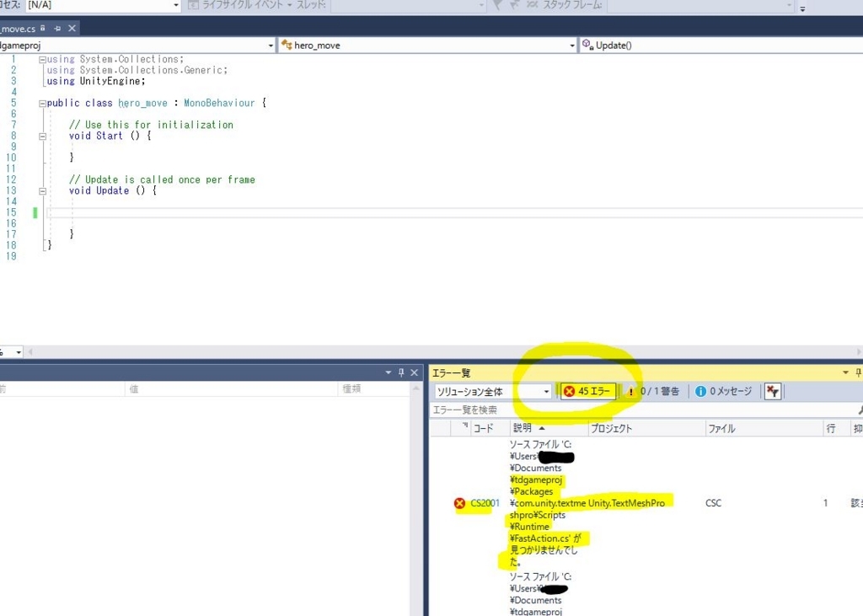This screenshot has width=863, height=616.
Task: Click the error list column filter icon
Action: [464, 426]
